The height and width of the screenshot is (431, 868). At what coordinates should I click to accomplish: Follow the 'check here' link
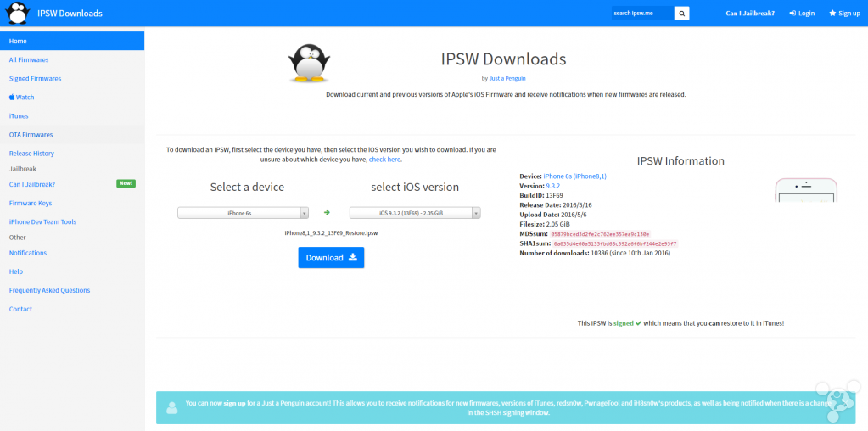[x=385, y=160]
